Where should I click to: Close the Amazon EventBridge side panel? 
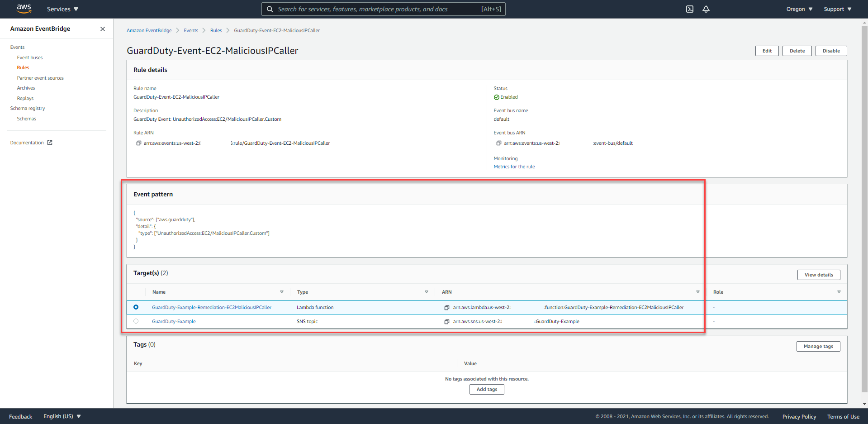click(x=103, y=29)
